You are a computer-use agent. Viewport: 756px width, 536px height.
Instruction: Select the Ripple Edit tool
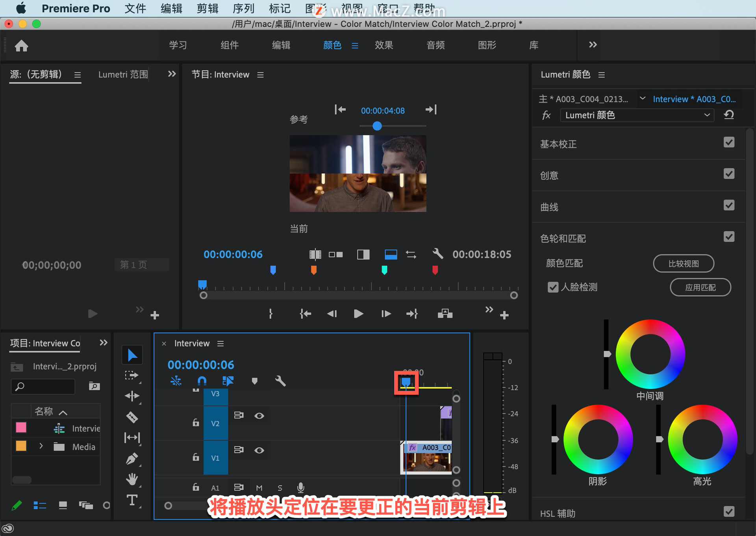[x=132, y=396]
